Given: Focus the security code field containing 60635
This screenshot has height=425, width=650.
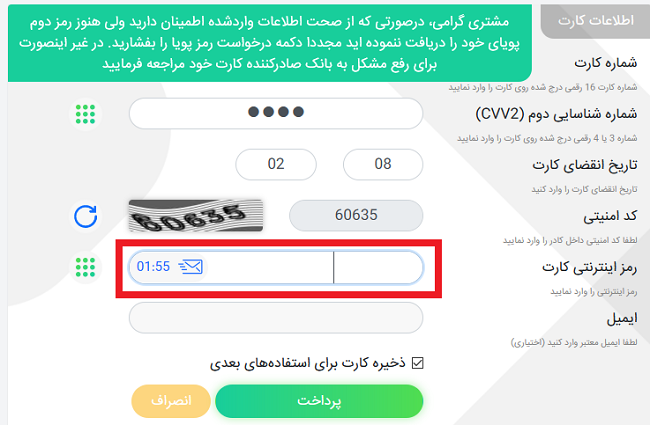Looking at the screenshot, I should click(x=356, y=216).
